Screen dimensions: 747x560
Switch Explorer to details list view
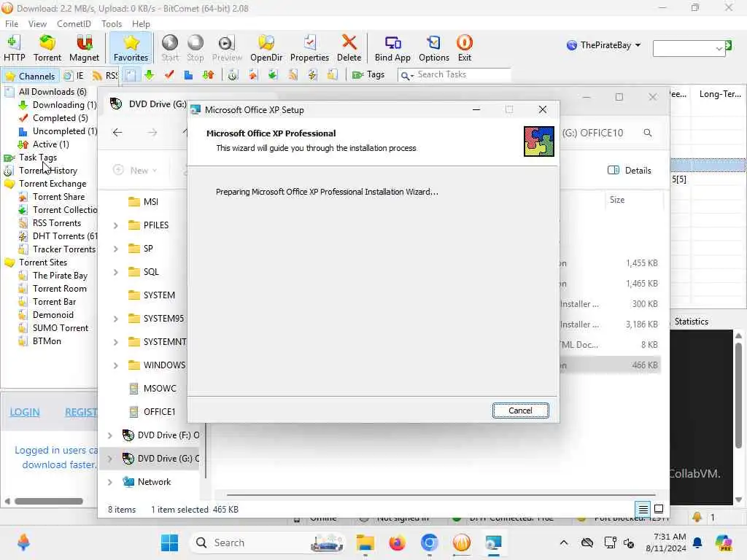(643, 510)
